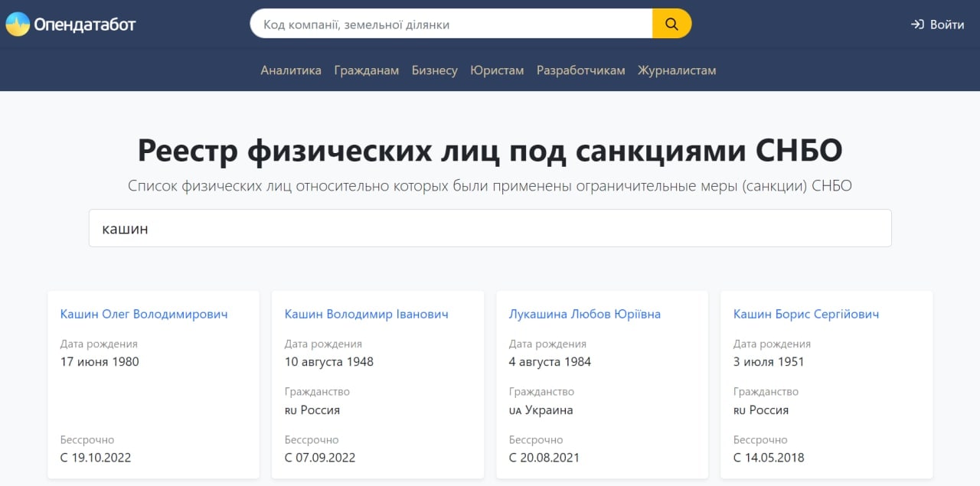Open the Юристам navigation item

(497, 70)
